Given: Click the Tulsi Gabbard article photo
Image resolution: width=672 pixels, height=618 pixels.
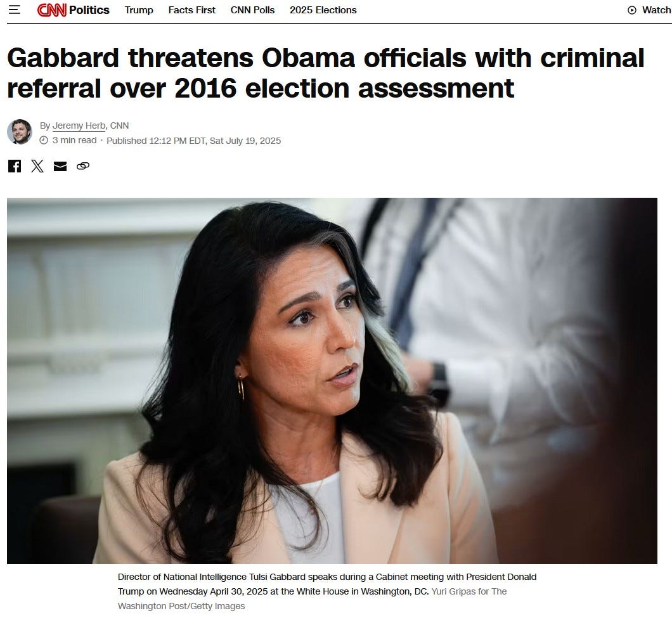Looking at the screenshot, I should point(332,380).
